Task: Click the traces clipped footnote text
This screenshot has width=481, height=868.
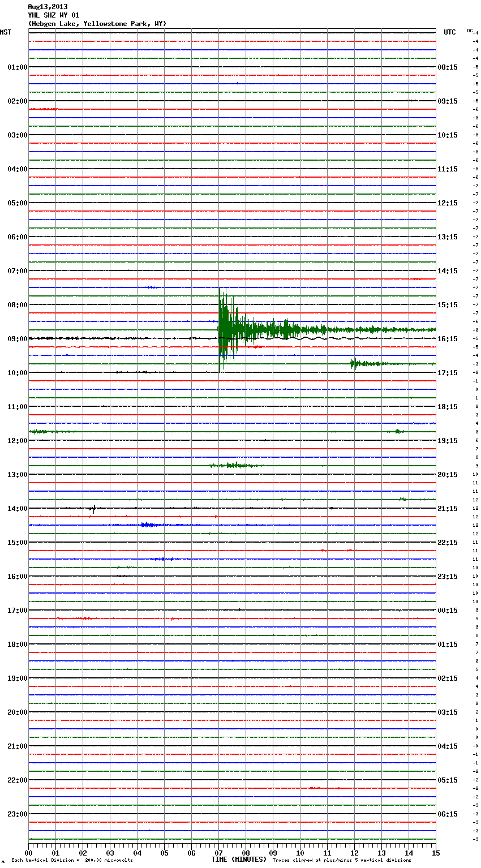Action: [x=342, y=860]
